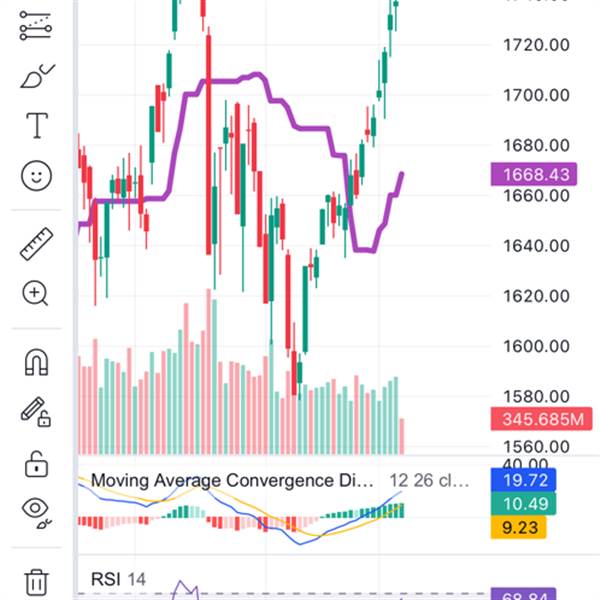Viewport: 600px width, 600px height.
Task: Open the RSI 14 indicator legend
Action: [x=118, y=579]
